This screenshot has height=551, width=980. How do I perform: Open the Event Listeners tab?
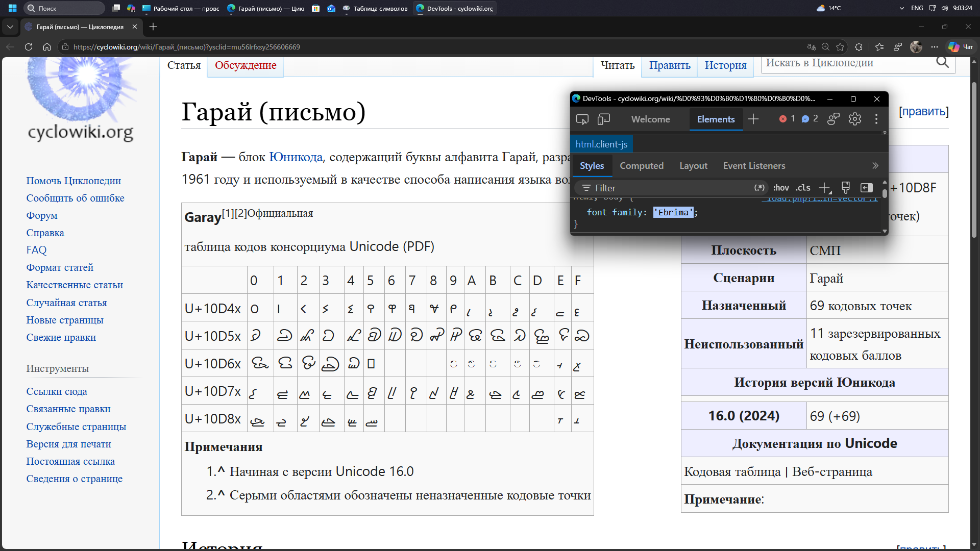click(x=754, y=166)
